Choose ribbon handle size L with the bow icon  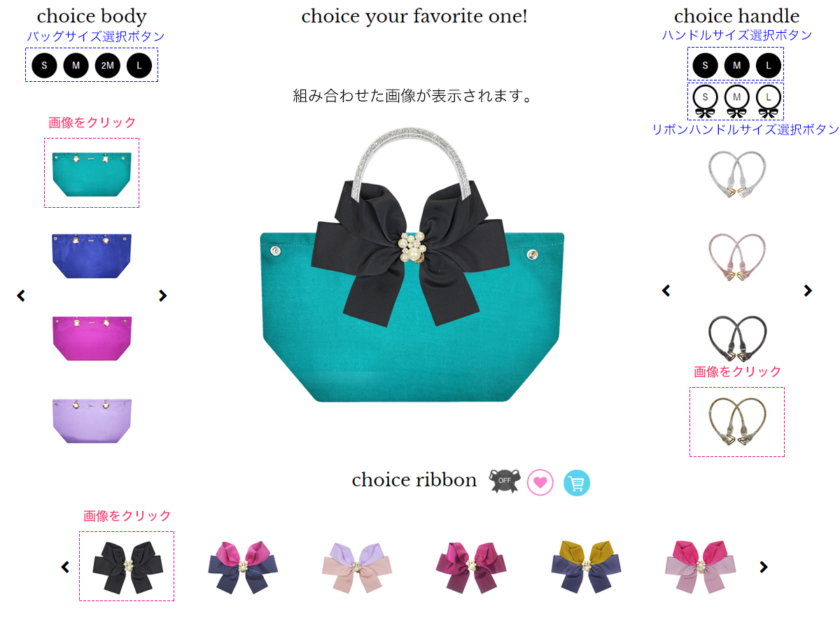click(768, 101)
